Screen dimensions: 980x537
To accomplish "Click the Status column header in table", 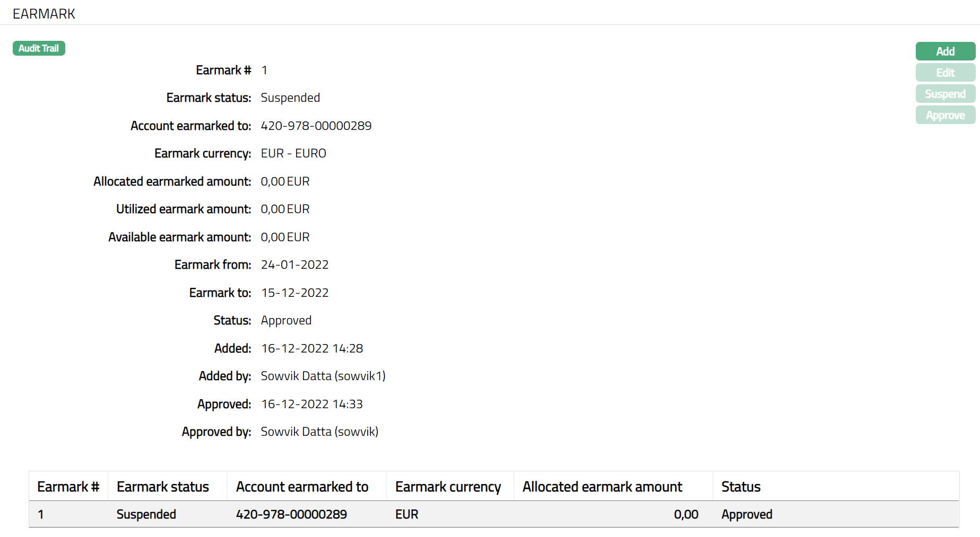I will click(741, 487).
